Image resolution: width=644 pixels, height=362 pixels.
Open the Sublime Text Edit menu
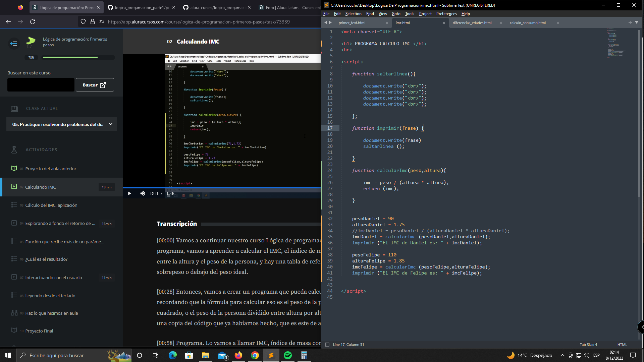coord(337,14)
